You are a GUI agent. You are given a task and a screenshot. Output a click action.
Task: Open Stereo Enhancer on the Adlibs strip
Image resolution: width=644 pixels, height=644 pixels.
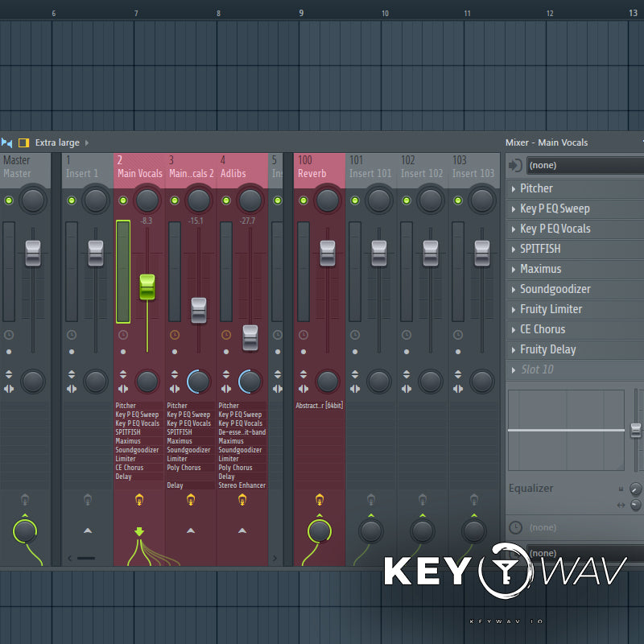click(242, 485)
